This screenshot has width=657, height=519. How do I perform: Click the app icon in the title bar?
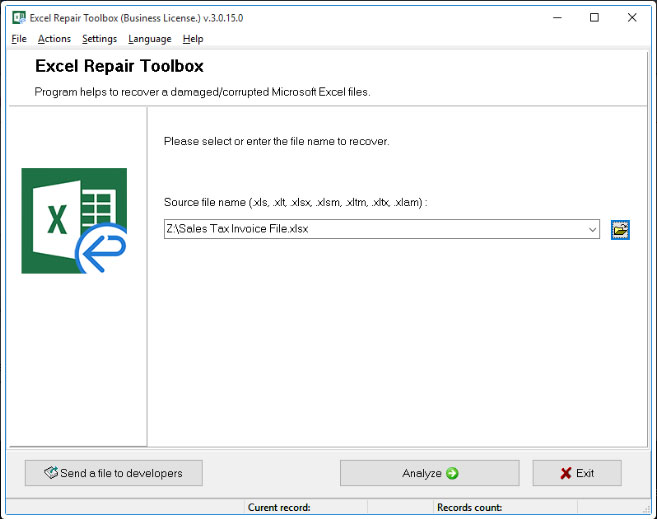17,18
